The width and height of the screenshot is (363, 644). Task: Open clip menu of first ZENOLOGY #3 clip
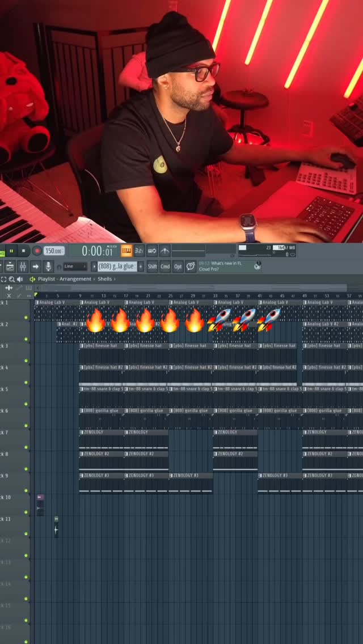tap(82, 475)
